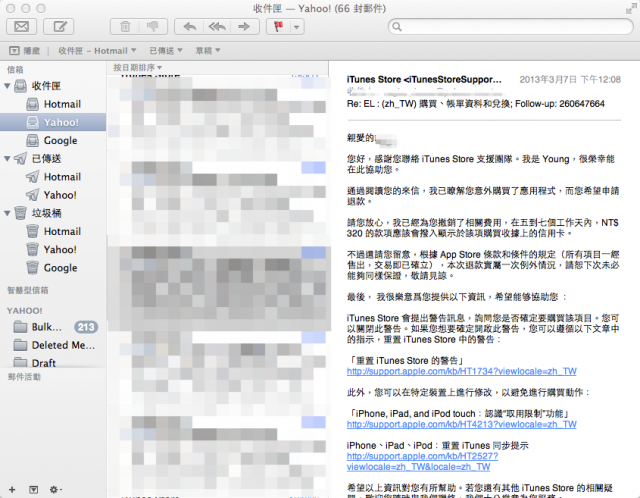The height and width of the screenshot is (498, 640).
Task: Select the 垃圾桶 trash mailbox row
Action: (x=53, y=213)
